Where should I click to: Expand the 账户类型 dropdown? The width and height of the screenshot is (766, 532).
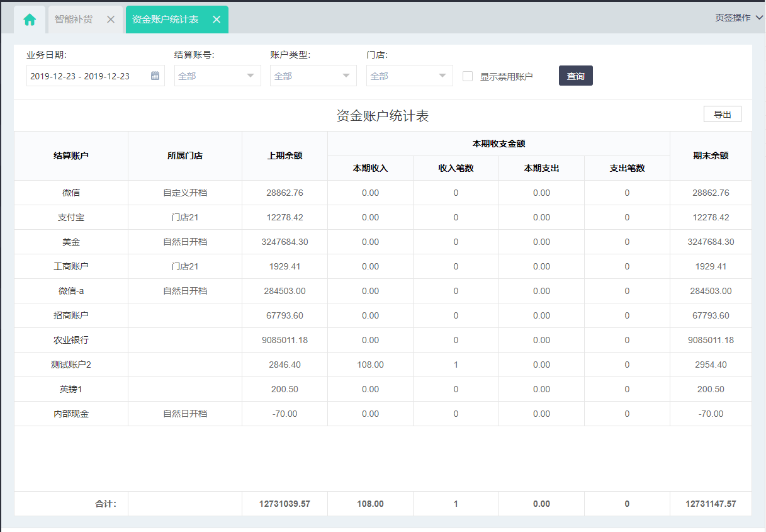[x=313, y=76]
